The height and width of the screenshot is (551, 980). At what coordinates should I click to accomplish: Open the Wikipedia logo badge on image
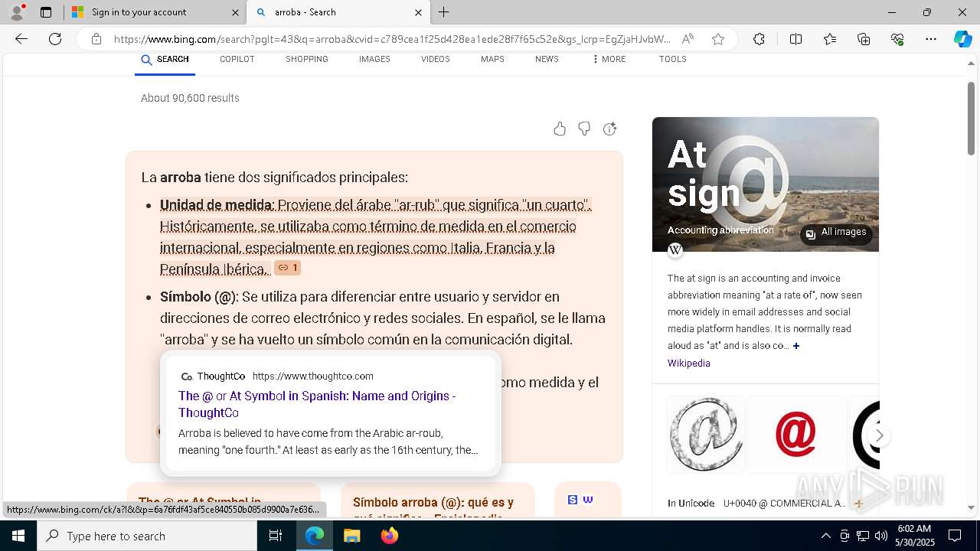click(x=675, y=250)
